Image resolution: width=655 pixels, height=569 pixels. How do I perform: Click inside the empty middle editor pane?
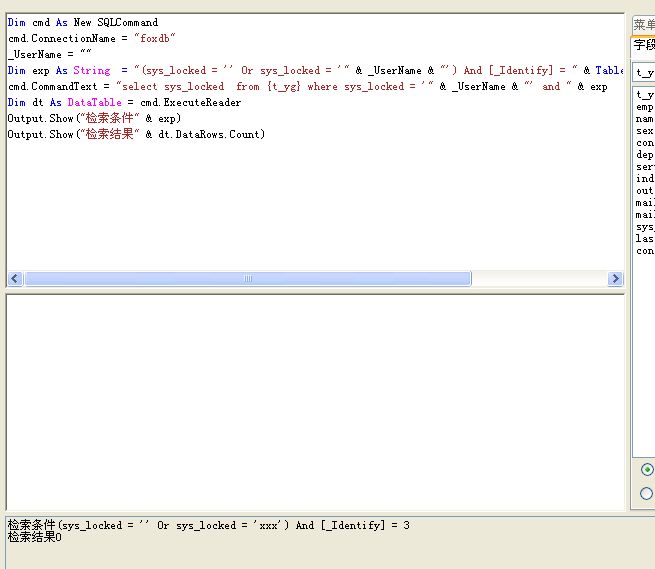pos(315,402)
